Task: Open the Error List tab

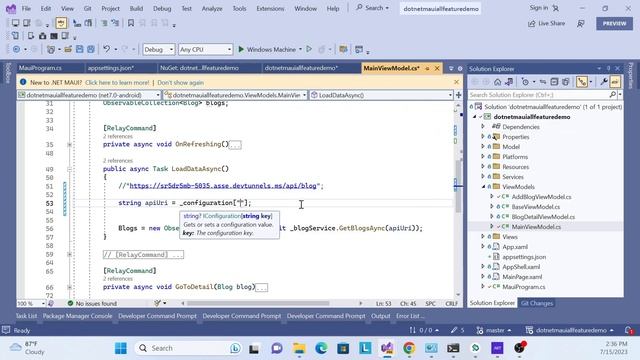Action: pos(410,316)
